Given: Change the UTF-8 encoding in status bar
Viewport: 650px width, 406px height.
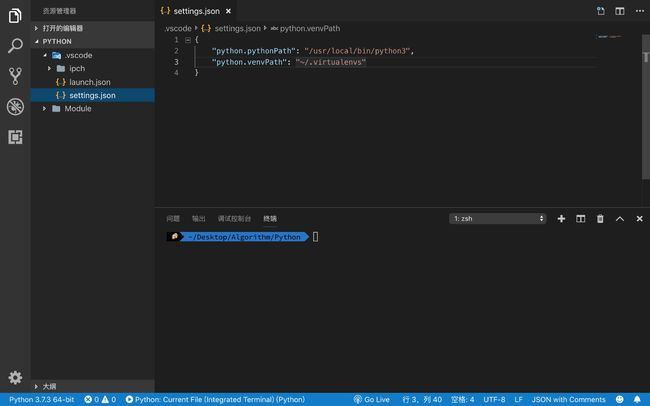Looking at the screenshot, I should [x=494, y=399].
